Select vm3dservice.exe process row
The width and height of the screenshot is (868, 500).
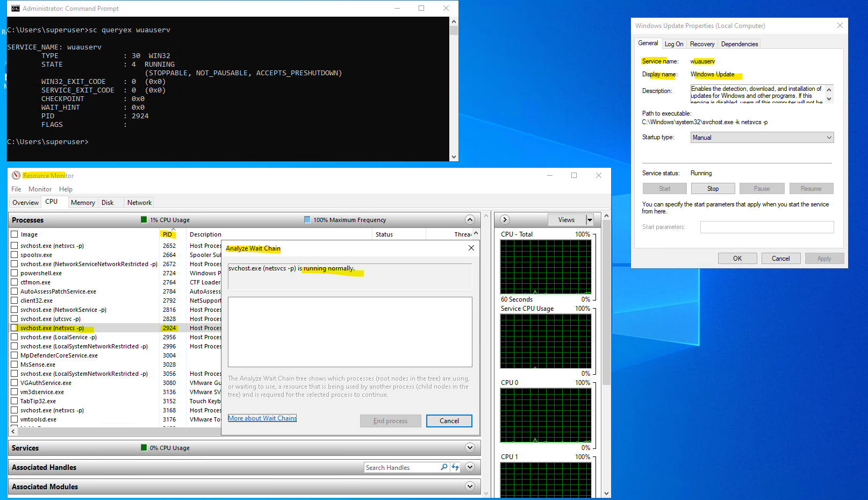click(x=115, y=392)
